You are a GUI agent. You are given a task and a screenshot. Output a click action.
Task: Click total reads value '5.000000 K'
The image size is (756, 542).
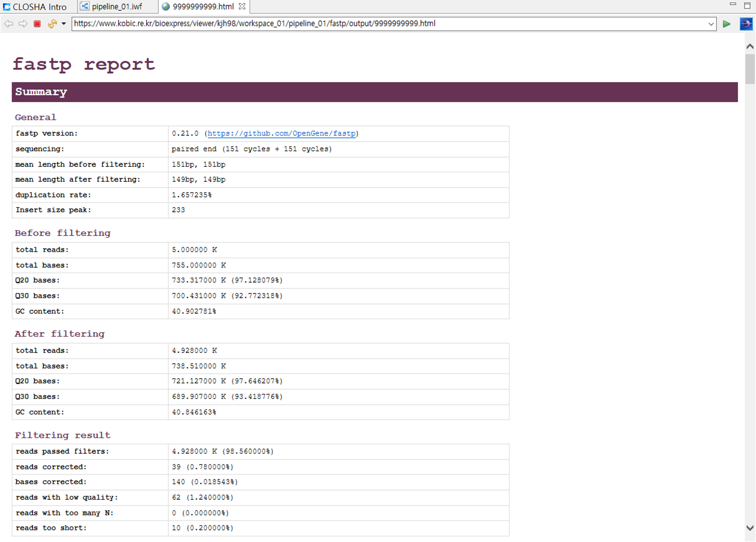(x=194, y=250)
